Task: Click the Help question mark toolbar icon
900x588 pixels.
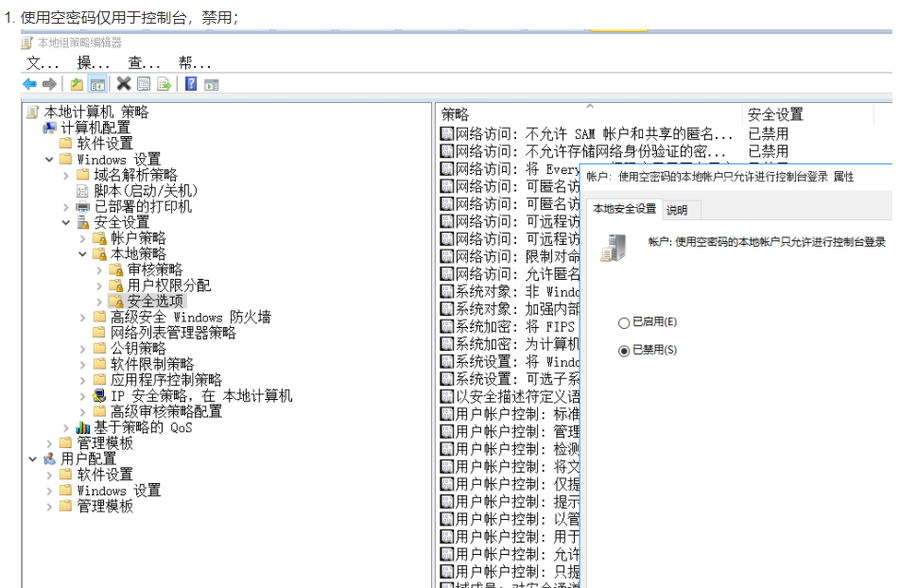Action: tap(190, 83)
